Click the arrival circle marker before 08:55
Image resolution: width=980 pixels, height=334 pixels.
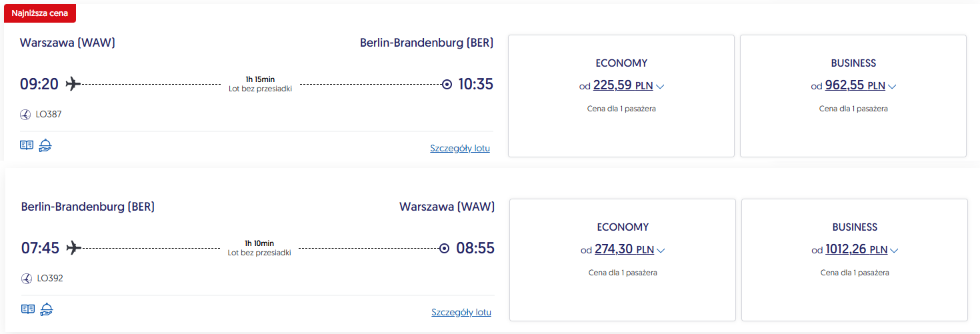[x=445, y=248]
